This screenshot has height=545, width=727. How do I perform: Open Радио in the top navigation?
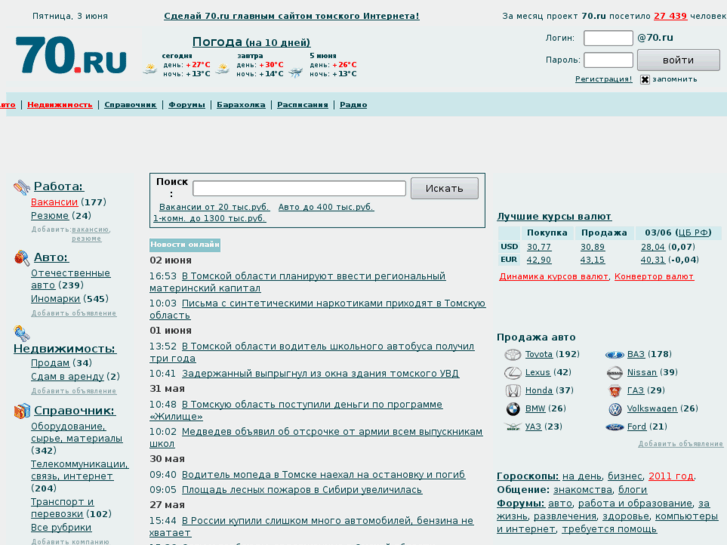click(x=353, y=105)
